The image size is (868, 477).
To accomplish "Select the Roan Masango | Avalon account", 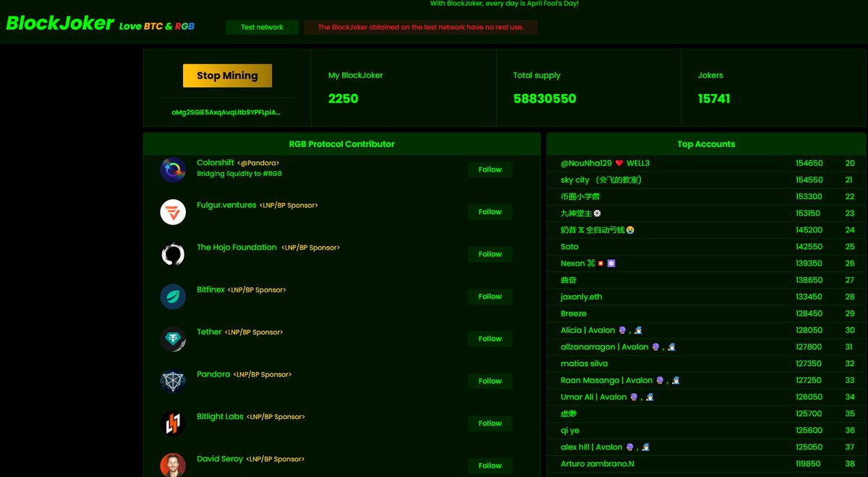I will [707, 380].
